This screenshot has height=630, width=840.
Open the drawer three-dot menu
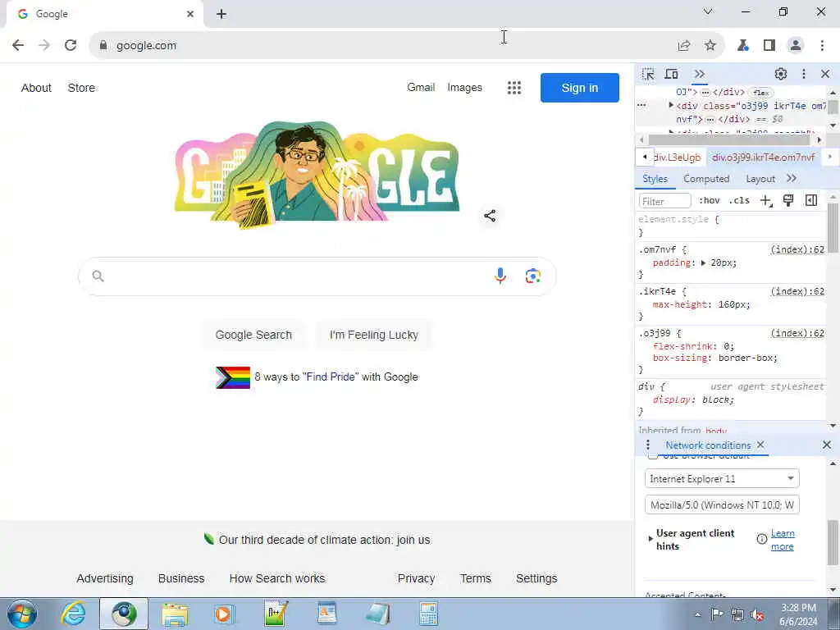[648, 445]
